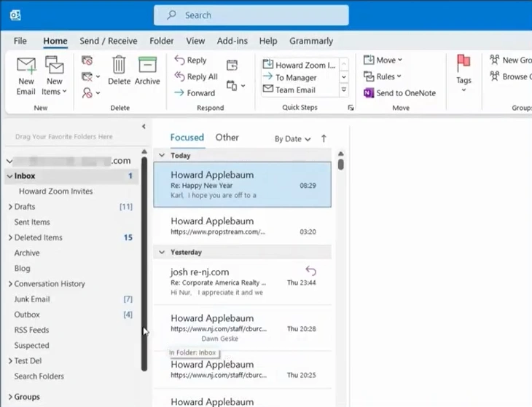Click the Browse Groups icon
Viewport: 532px width, 407px height.
(x=495, y=76)
